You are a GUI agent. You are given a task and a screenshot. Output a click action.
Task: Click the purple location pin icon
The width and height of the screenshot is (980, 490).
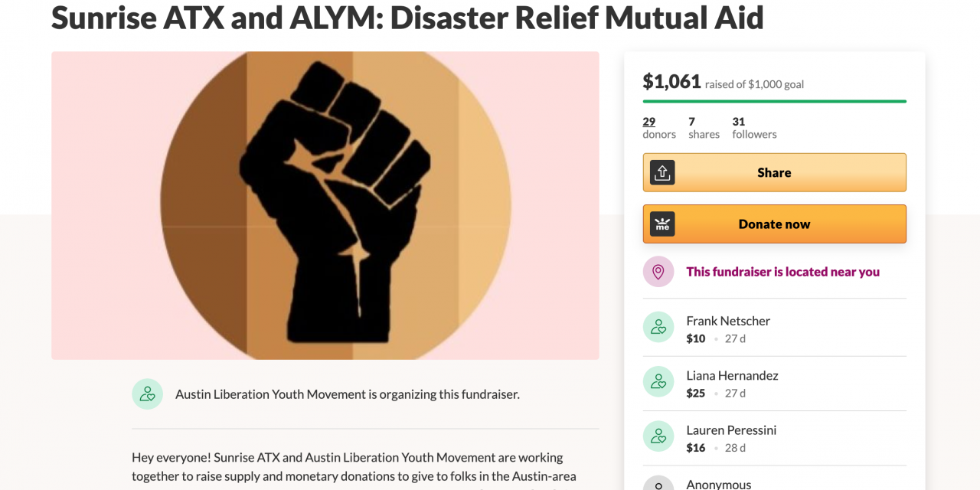(x=658, y=272)
